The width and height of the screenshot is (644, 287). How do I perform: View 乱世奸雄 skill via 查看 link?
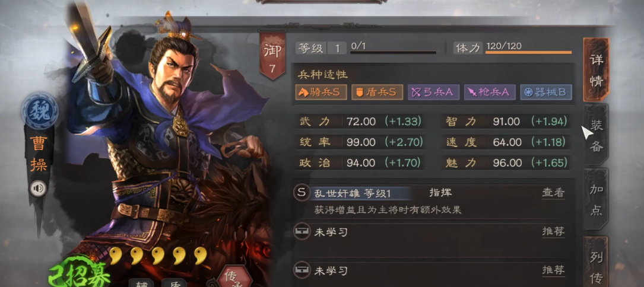pos(553,193)
